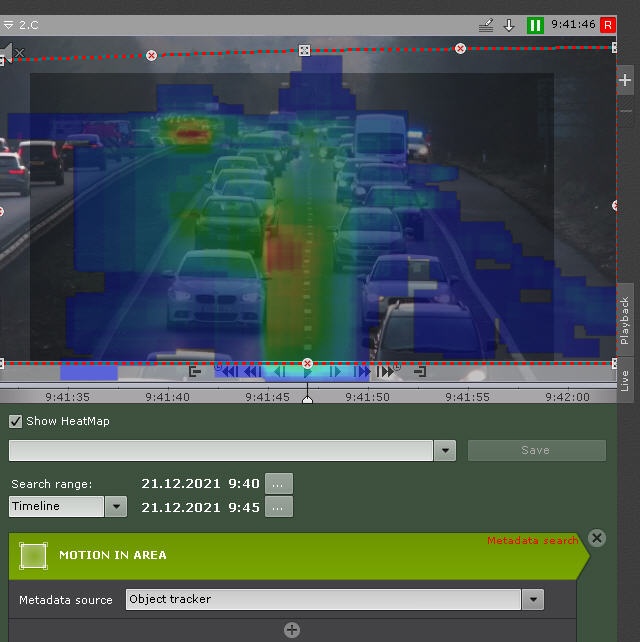The width and height of the screenshot is (640, 642).
Task: Set the export interval start bracket
Action: [x=196, y=372]
